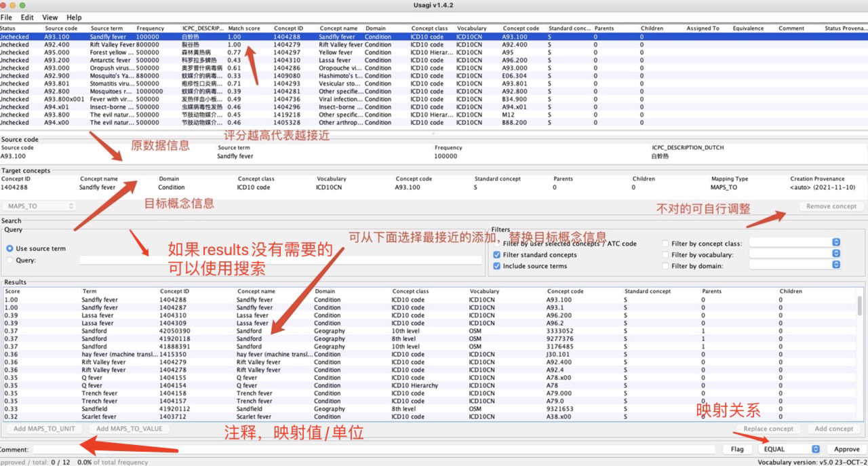
Task: Click the Flag button
Action: coord(736,449)
